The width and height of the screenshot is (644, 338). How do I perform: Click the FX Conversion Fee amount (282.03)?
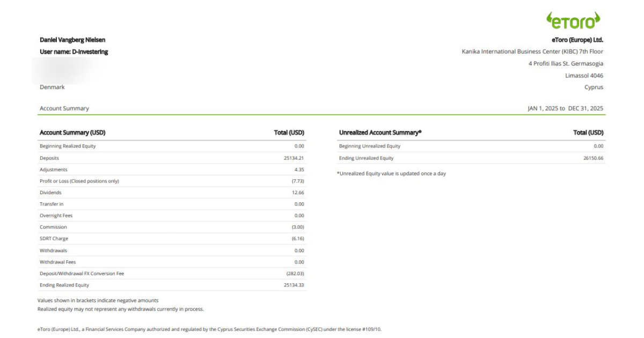tap(295, 274)
